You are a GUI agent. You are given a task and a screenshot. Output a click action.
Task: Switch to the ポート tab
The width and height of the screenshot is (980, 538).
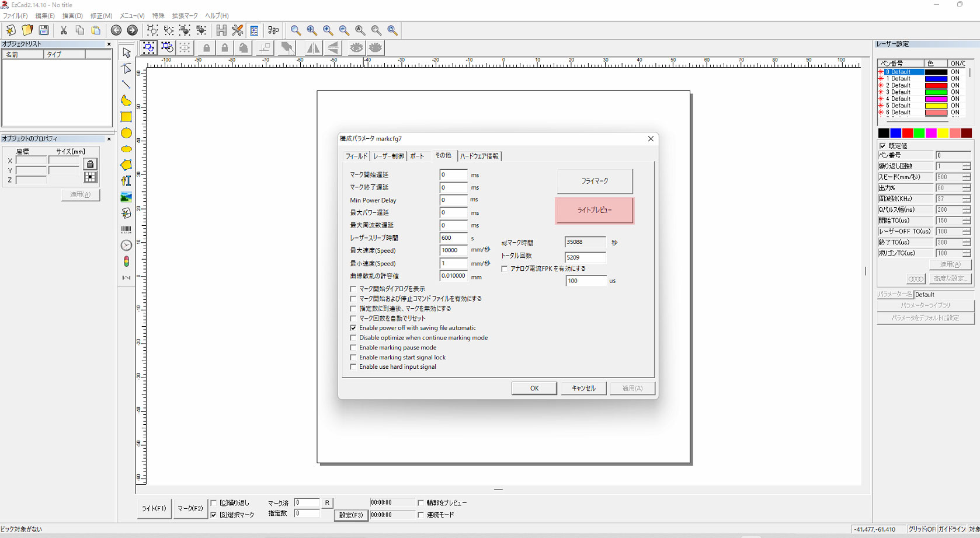417,156
